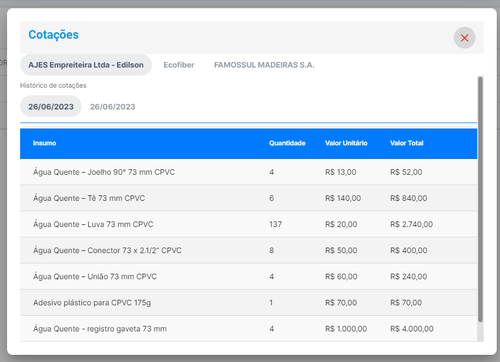
Task: Click total value R$ 840,00
Action: pyautogui.click(x=409, y=198)
